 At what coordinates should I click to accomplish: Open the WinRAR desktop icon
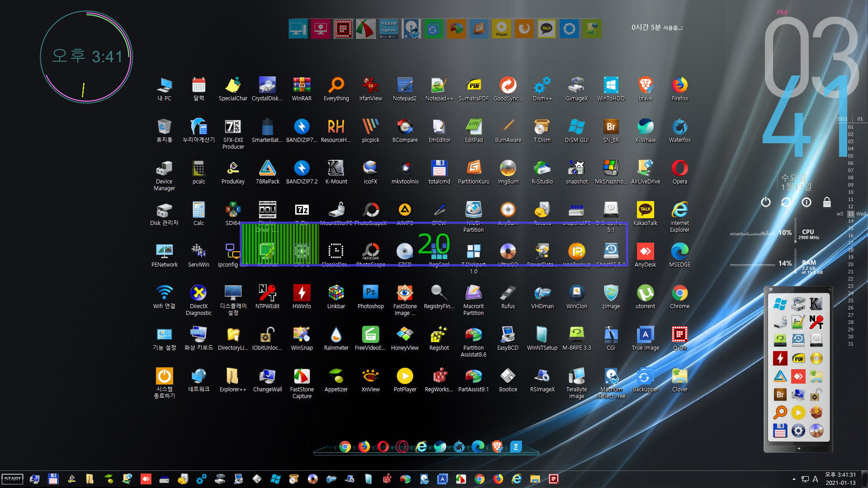point(302,89)
